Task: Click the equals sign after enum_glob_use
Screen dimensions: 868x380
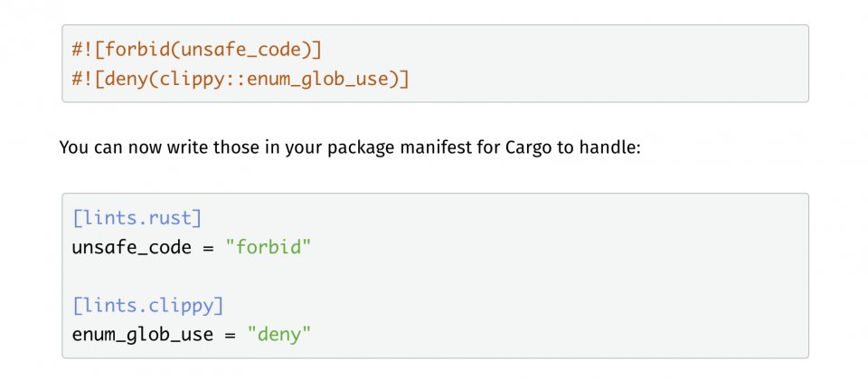Action: [x=230, y=335]
